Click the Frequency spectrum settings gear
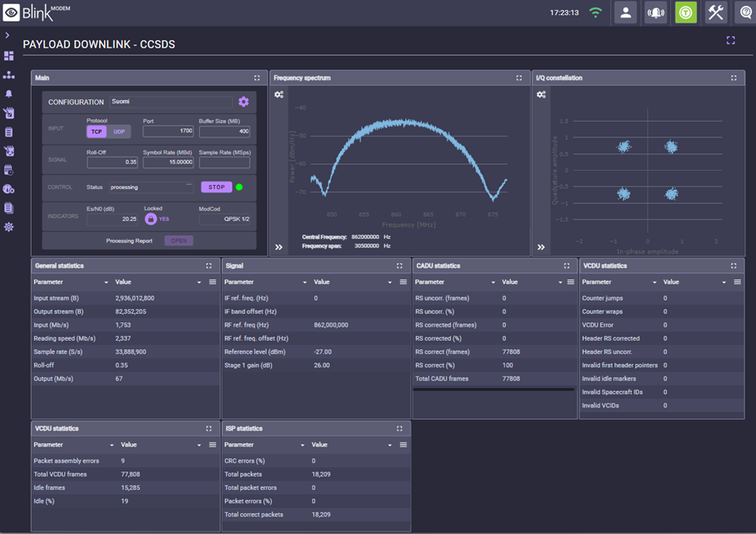Image resolution: width=756 pixels, height=534 pixels. [278, 94]
